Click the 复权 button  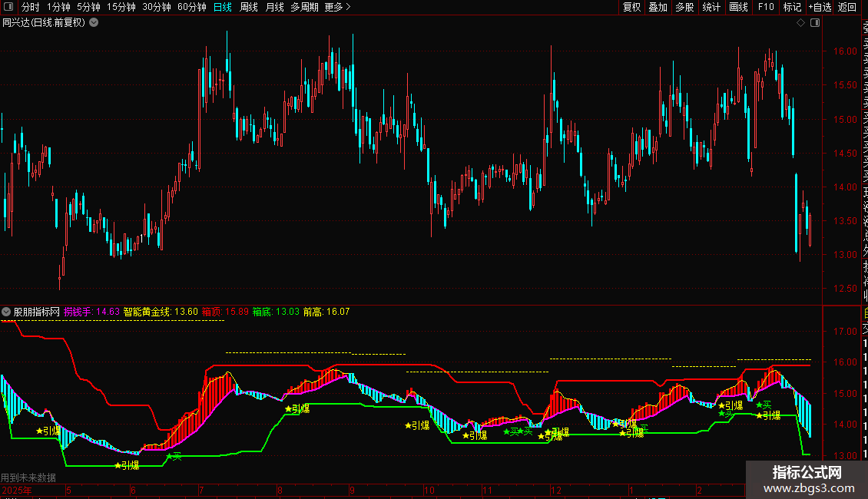click(631, 7)
